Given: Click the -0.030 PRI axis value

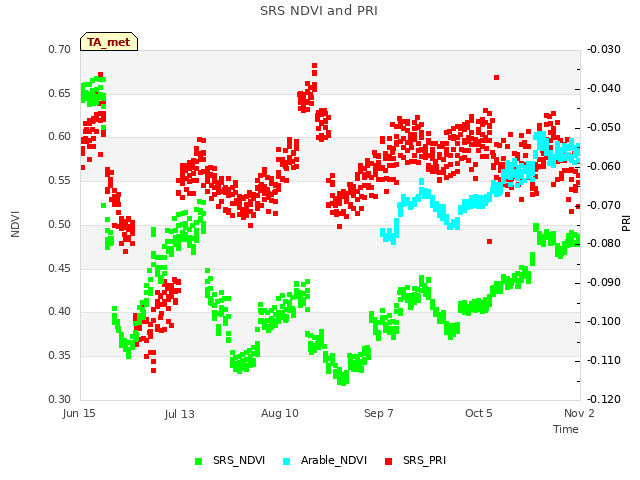Looking at the screenshot, I should click(x=604, y=50).
